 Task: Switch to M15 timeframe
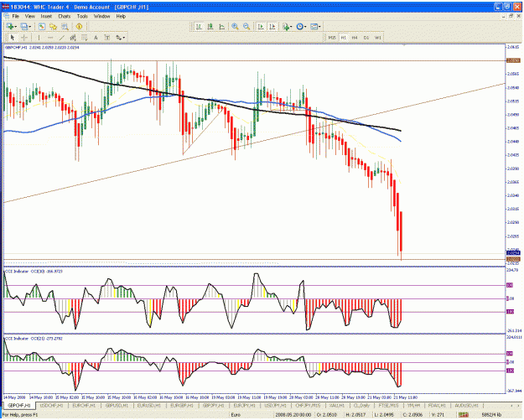(332, 38)
